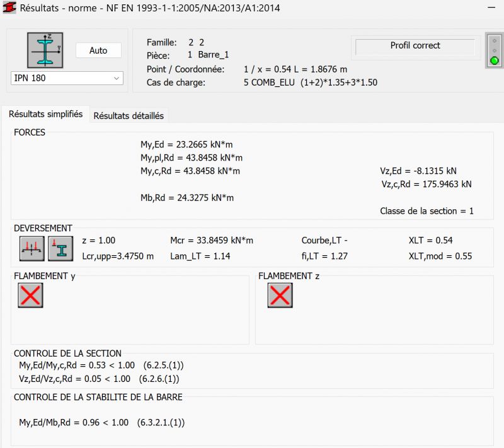Click the Courbe,LT label
504x448 pixels.
(324, 241)
